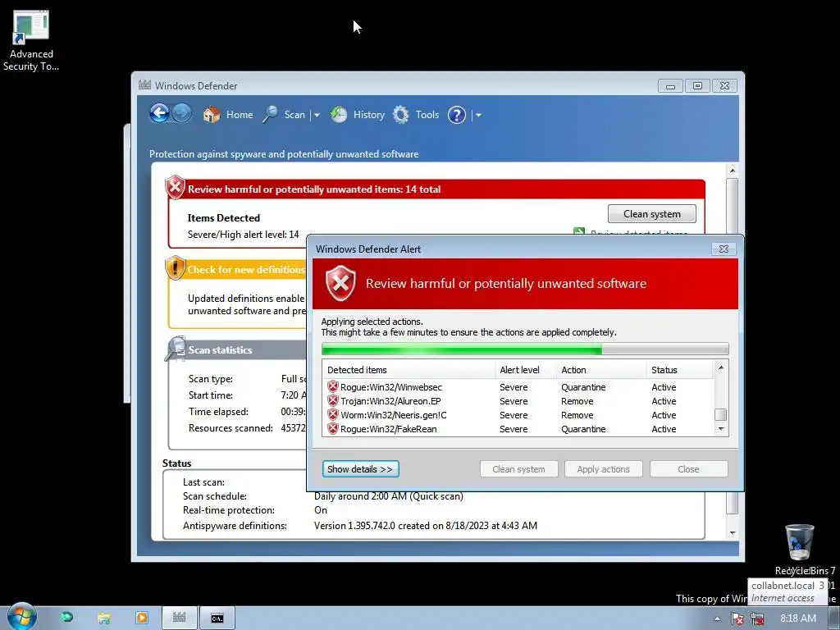Select the Trojan:Win32/Alureon.EP row
Viewport: 840px width, 630px height.
tap(518, 400)
